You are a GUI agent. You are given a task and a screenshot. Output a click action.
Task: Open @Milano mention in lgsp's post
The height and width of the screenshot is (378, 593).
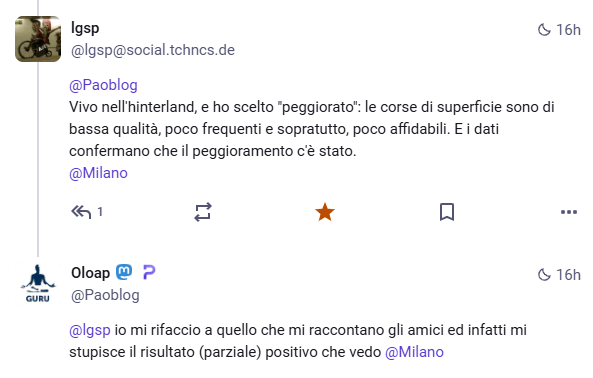(x=98, y=173)
